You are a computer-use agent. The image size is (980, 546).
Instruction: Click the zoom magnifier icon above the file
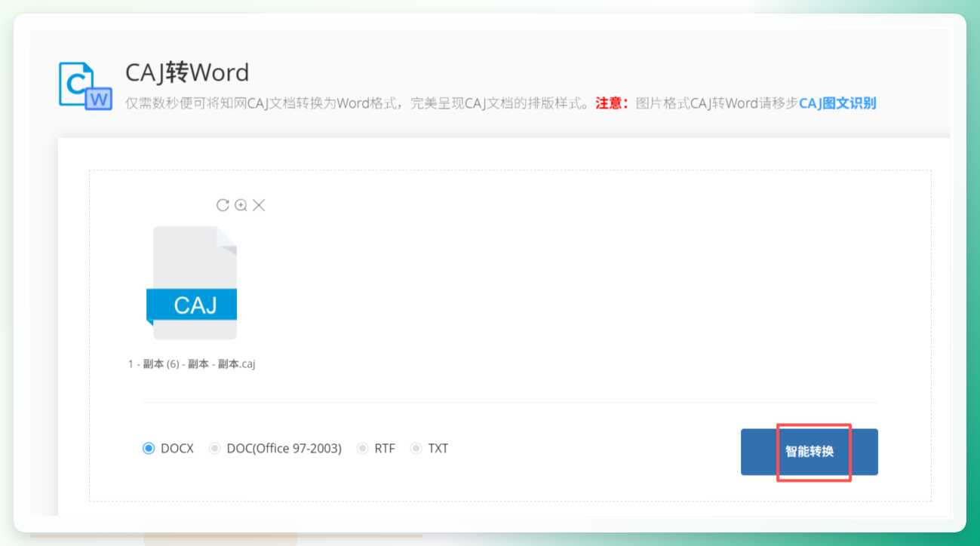pos(241,205)
